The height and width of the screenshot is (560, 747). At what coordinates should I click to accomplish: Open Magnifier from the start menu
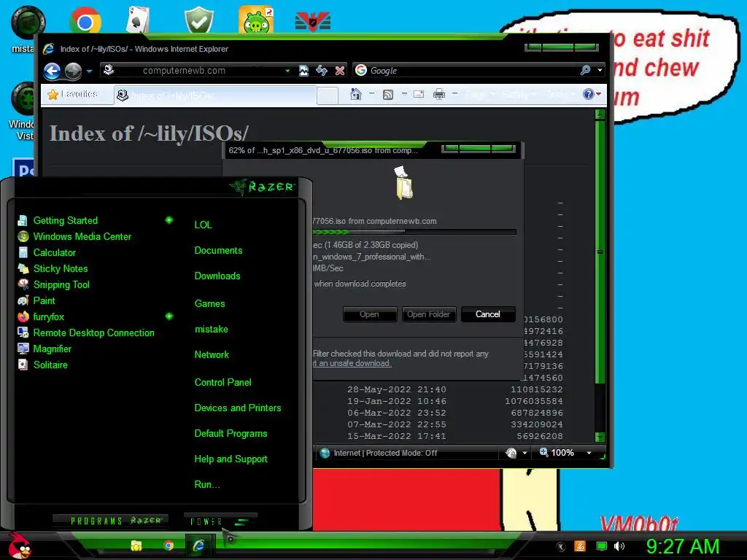tap(52, 349)
